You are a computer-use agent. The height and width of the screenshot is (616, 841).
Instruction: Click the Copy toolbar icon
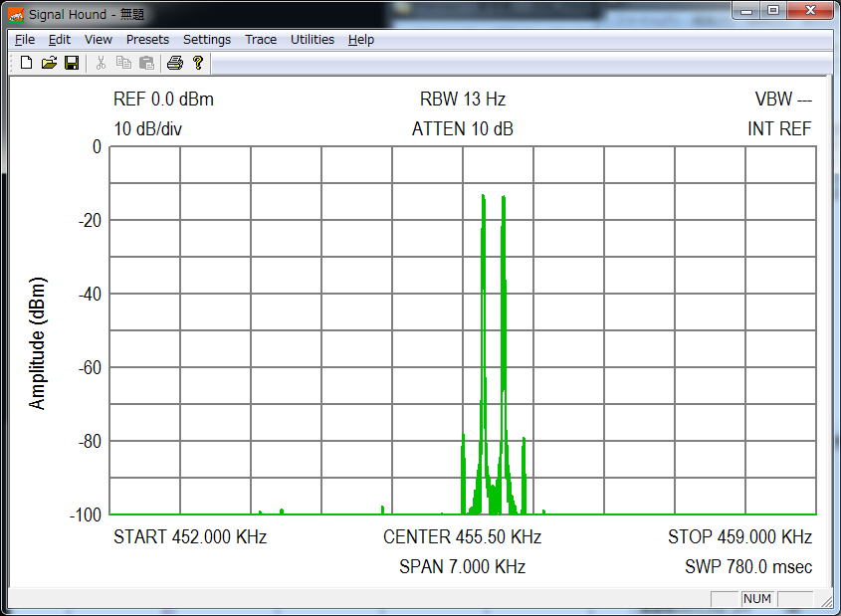click(123, 63)
